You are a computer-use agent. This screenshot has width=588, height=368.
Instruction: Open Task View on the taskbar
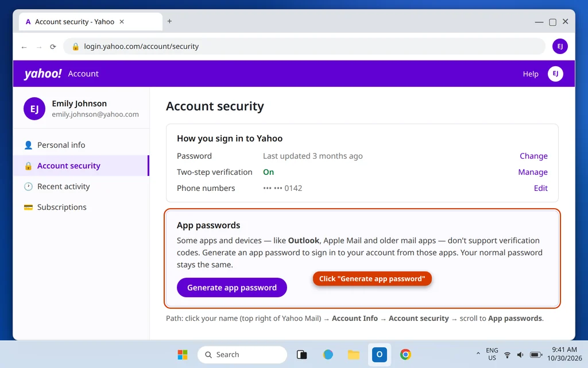(302, 354)
